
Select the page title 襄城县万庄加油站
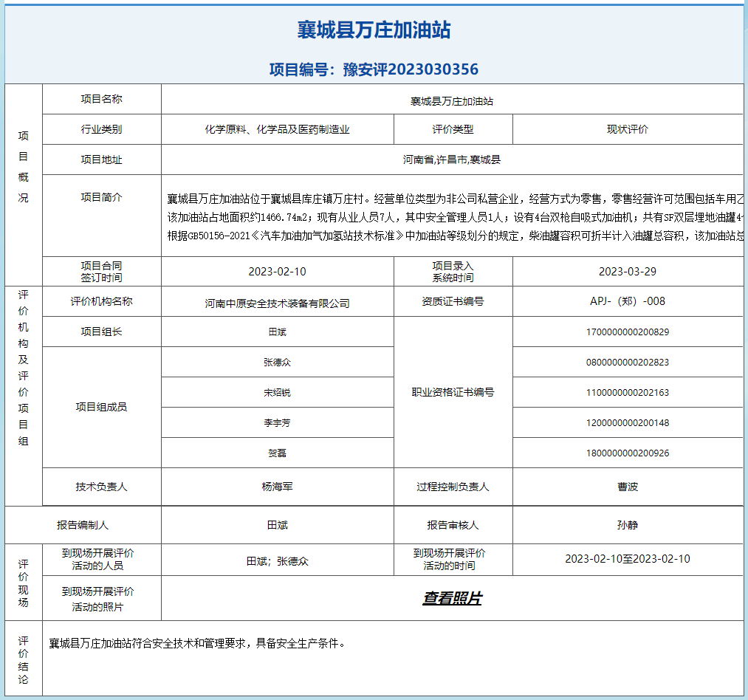click(x=374, y=30)
